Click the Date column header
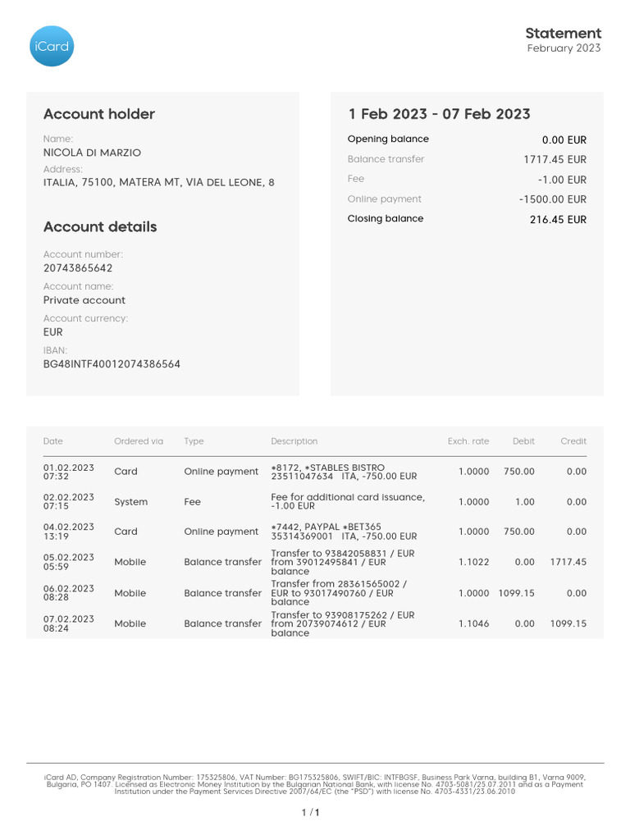 click(52, 441)
